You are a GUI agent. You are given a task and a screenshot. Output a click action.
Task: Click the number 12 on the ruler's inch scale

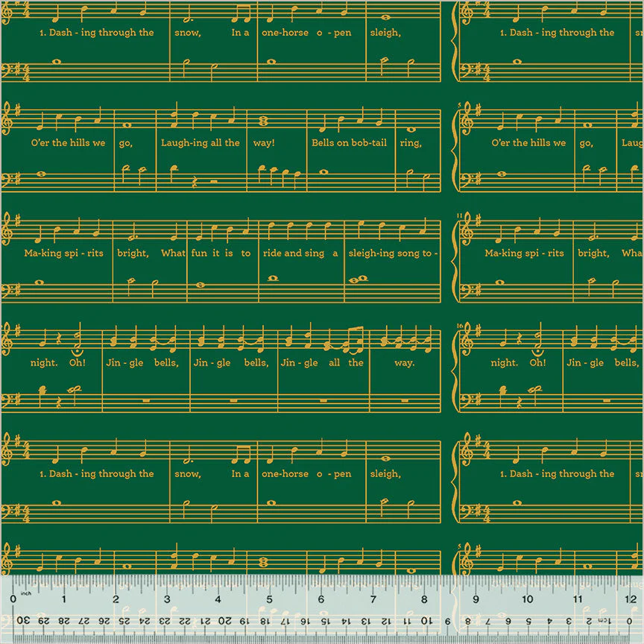pyautogui.click(x=631, y=599)
